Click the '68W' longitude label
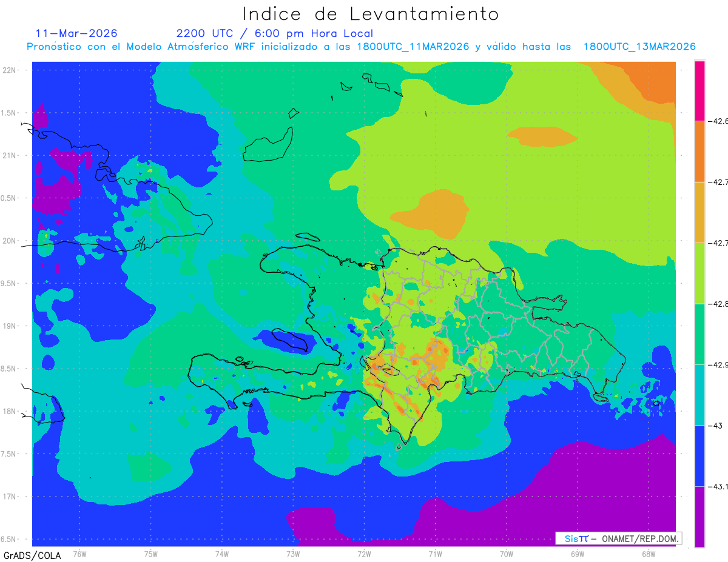 click(649, 554)
